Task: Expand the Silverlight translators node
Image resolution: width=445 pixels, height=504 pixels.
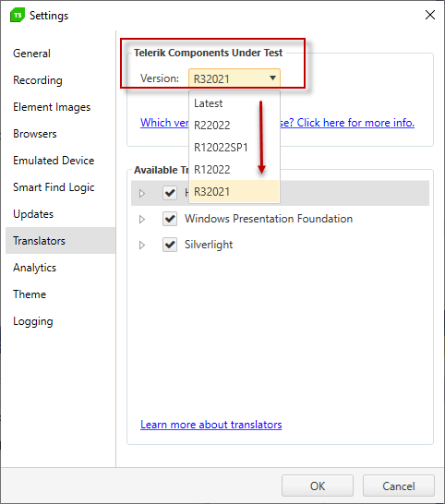Action: pos(142,246)
